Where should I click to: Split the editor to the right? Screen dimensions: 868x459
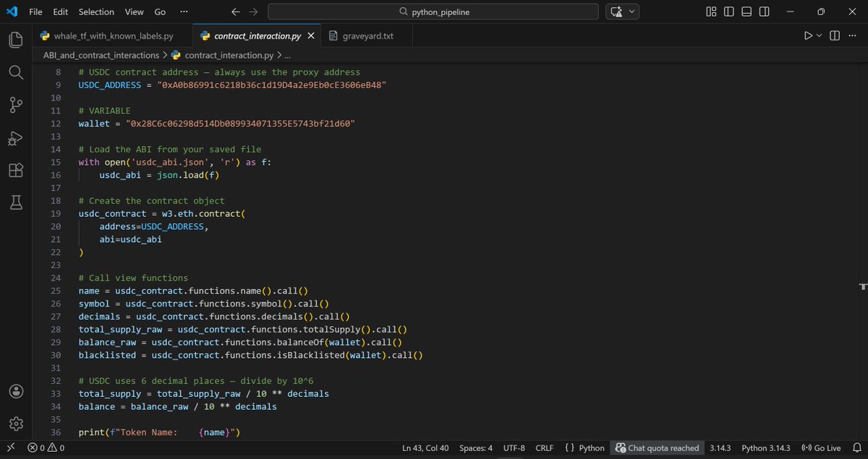pyautogui.click(x=834, y=35)
